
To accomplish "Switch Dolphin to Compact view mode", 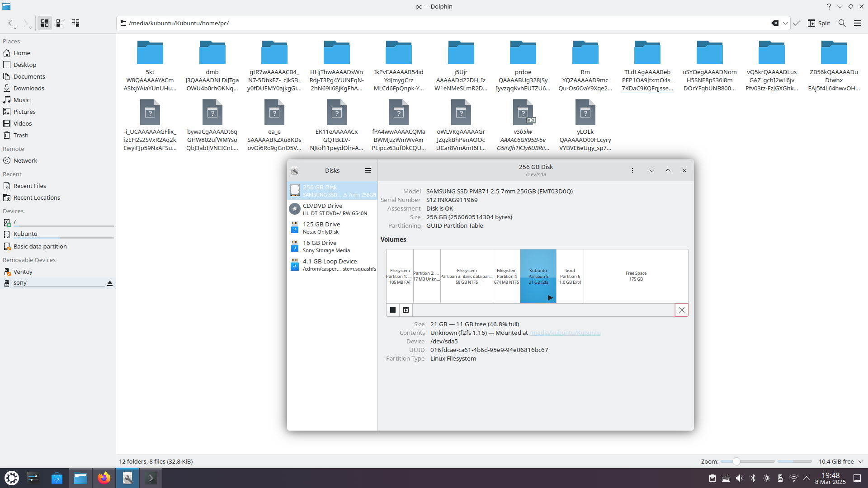I will pyautogui.click(x=60, y=23).
